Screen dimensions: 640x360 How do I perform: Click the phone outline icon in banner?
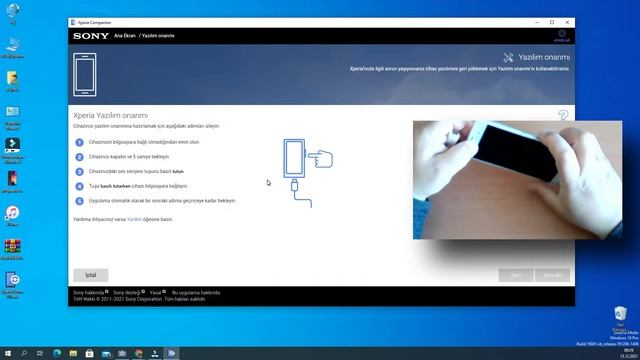(85, 75)
